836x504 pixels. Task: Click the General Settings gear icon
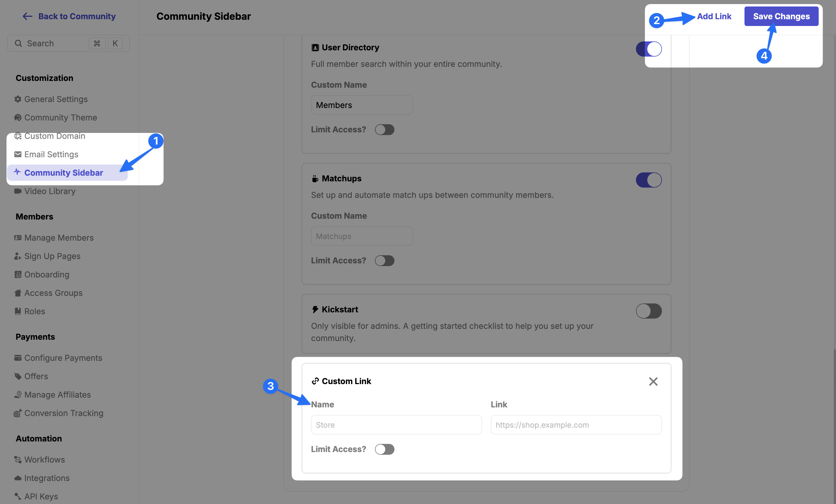(18, 99)
